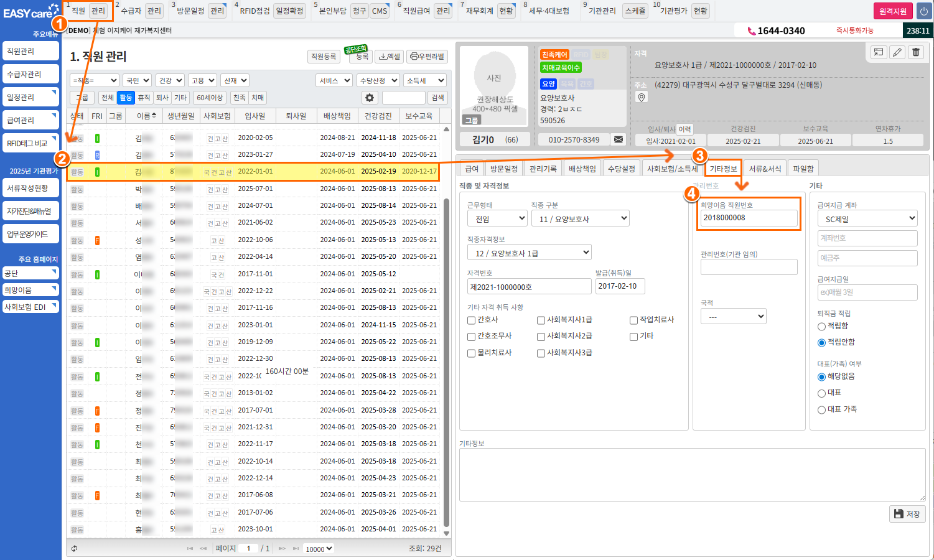Click the 저장 save button
934x560 pixels.
click(x=907, y=514)
